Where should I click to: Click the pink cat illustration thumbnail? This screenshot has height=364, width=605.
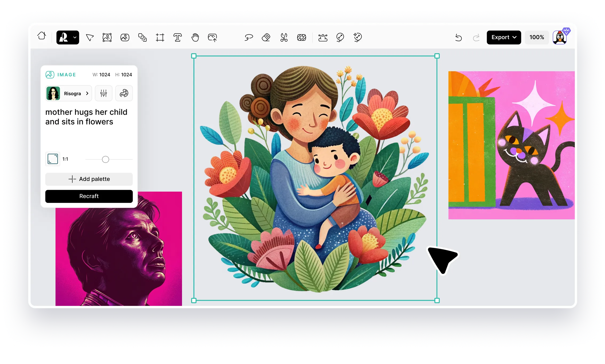[511, 145]
